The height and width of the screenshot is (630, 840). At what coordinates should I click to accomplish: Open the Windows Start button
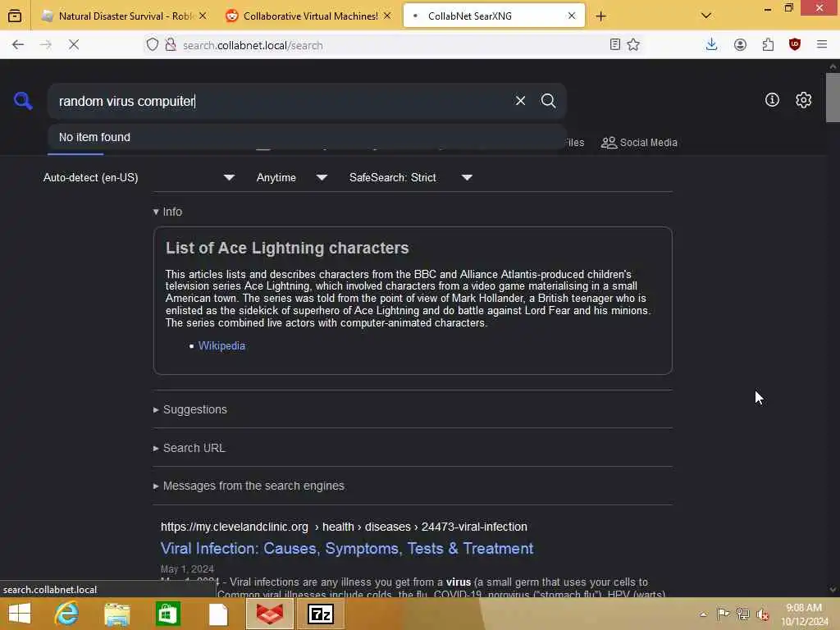tap(20, 614)
